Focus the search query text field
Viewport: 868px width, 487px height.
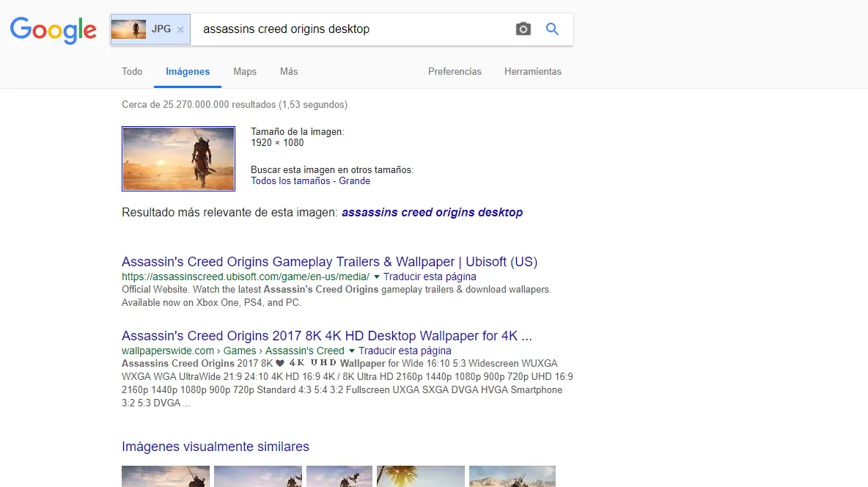(x=354, y=29)
